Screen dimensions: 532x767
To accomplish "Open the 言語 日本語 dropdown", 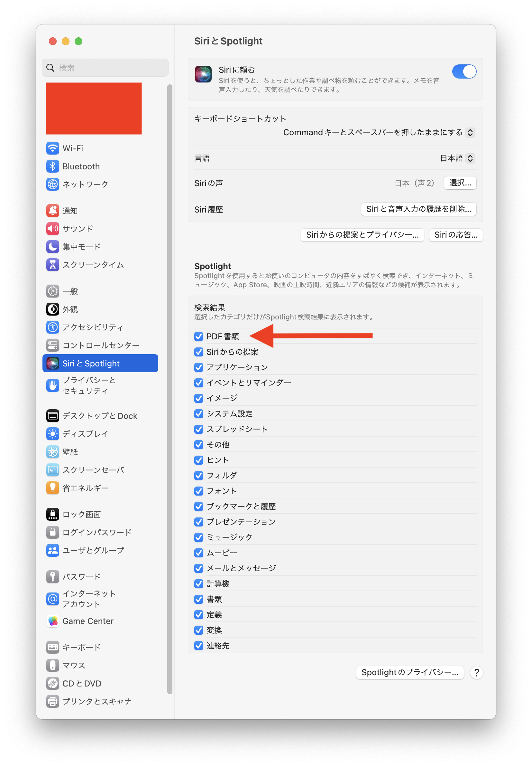I will coord(458,158).
